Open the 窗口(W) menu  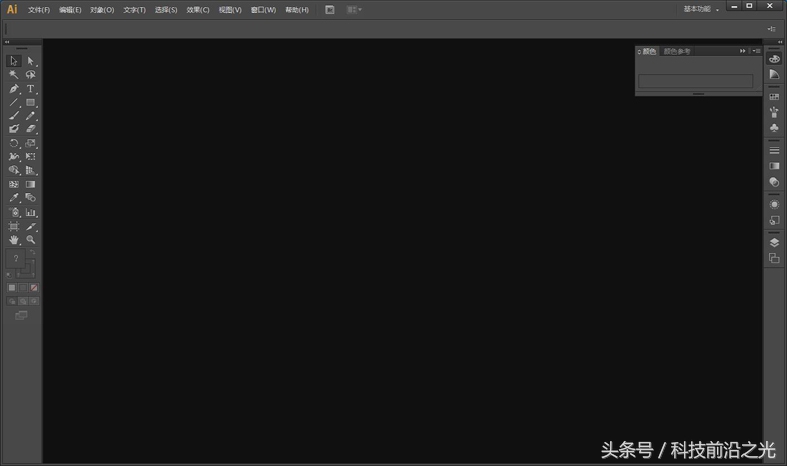coord(263,10)
